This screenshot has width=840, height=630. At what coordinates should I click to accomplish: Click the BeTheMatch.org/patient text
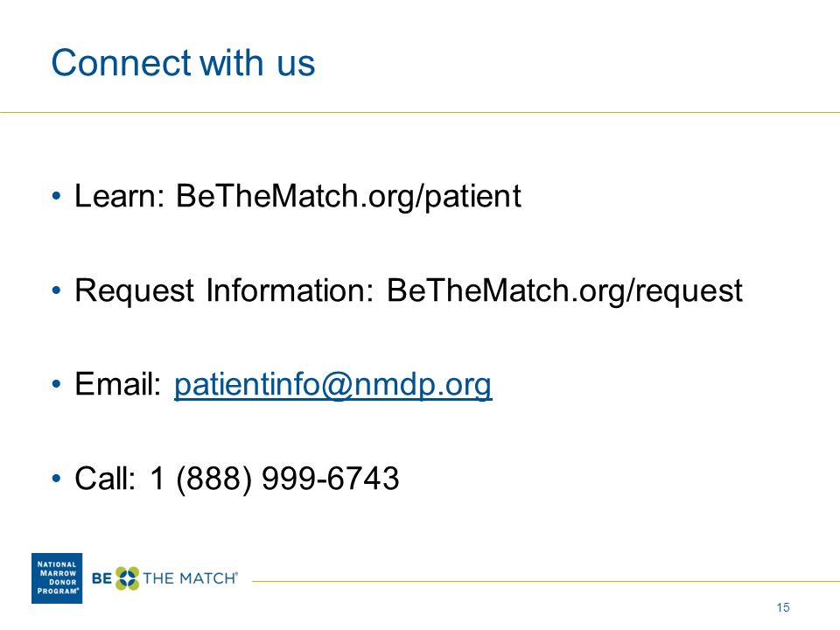[349, 196]
